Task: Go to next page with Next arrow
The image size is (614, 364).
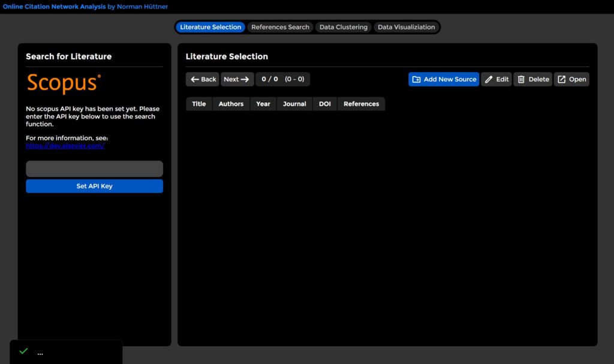Action: click(237, 79)
